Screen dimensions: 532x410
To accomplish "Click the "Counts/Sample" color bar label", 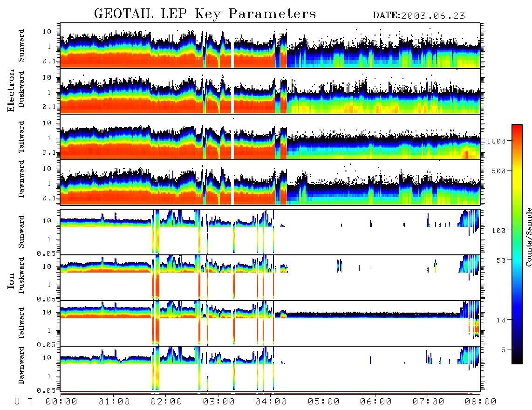I will pyautogui.click(x=528, y=237).
